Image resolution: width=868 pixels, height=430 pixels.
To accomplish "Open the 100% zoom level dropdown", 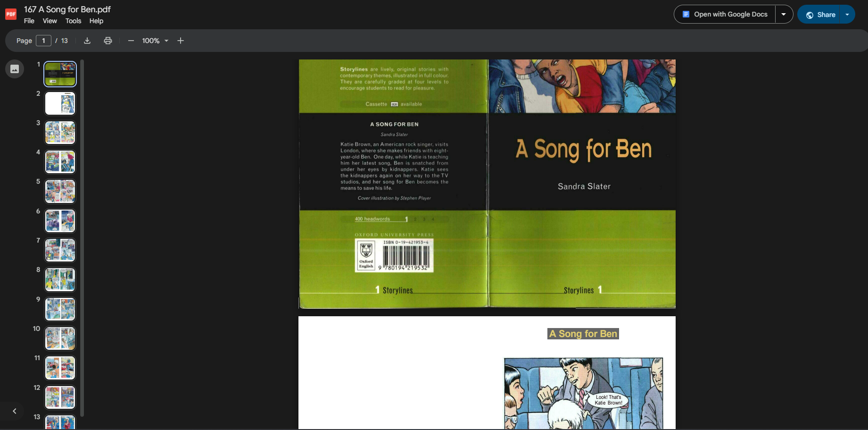I will (156, 41).
